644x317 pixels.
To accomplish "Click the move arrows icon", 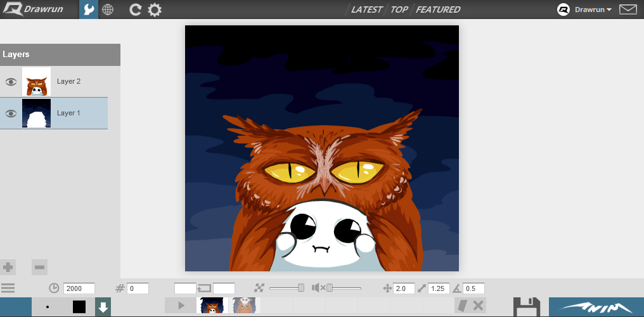I will [x=387, y=288].
